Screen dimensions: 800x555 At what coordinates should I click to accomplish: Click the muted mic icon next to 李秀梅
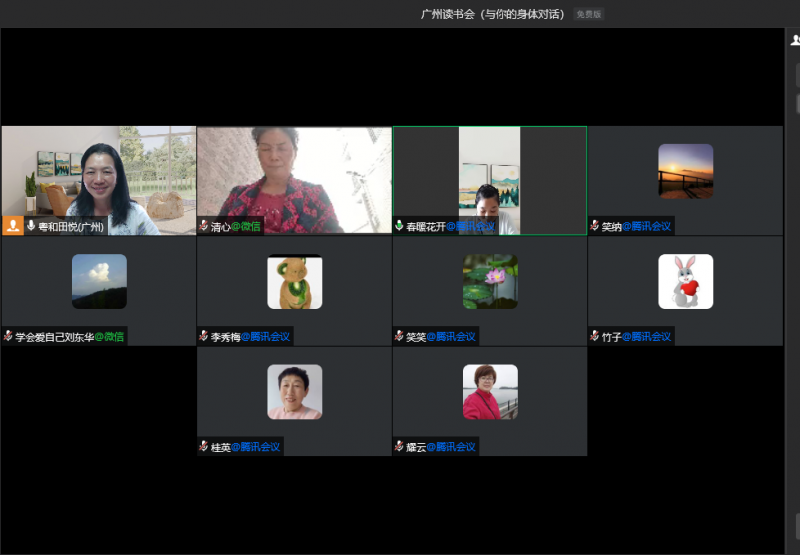204,337
